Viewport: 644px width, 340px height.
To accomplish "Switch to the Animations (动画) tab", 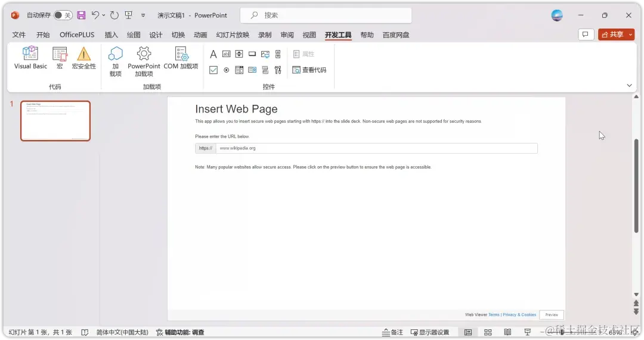I will click(200, 35).
